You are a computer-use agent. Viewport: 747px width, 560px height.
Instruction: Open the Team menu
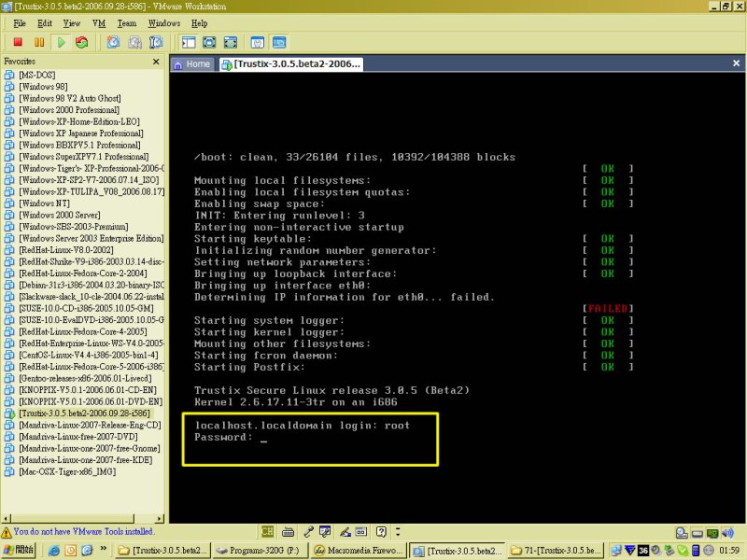127,23
